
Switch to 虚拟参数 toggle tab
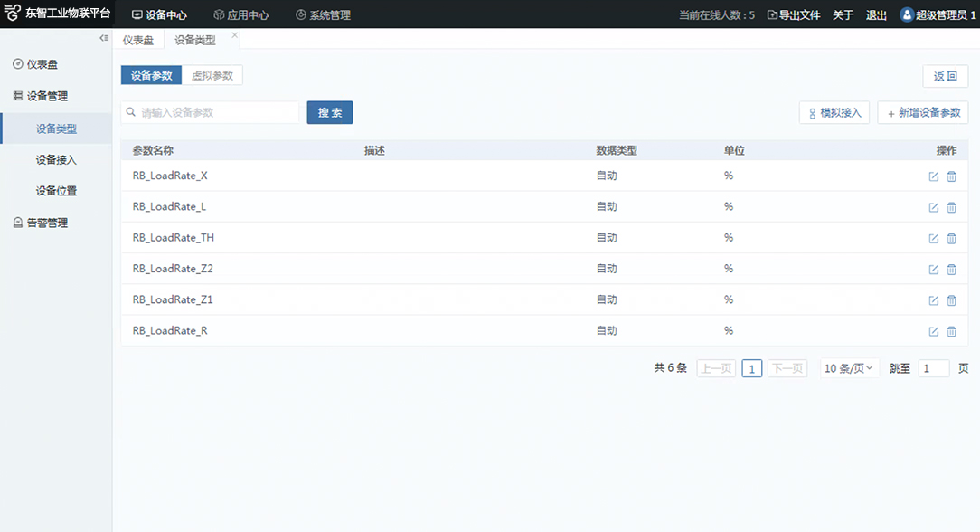212,76
